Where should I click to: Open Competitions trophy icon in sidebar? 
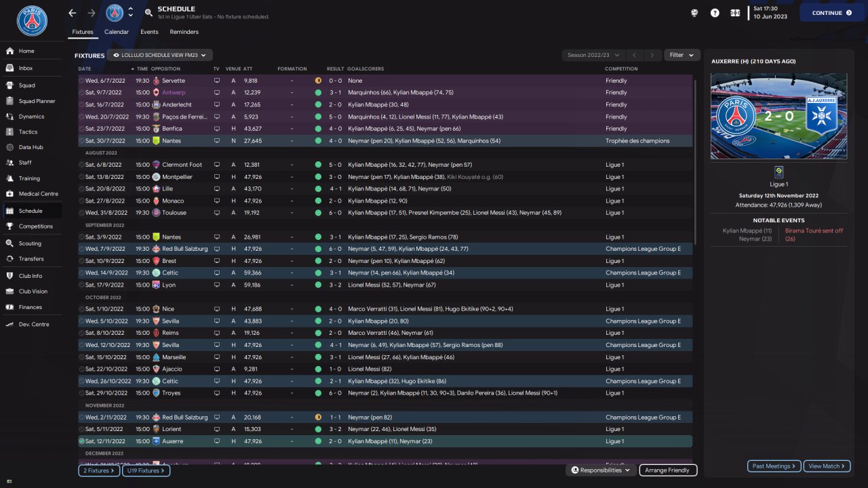(x=9, y=226)
